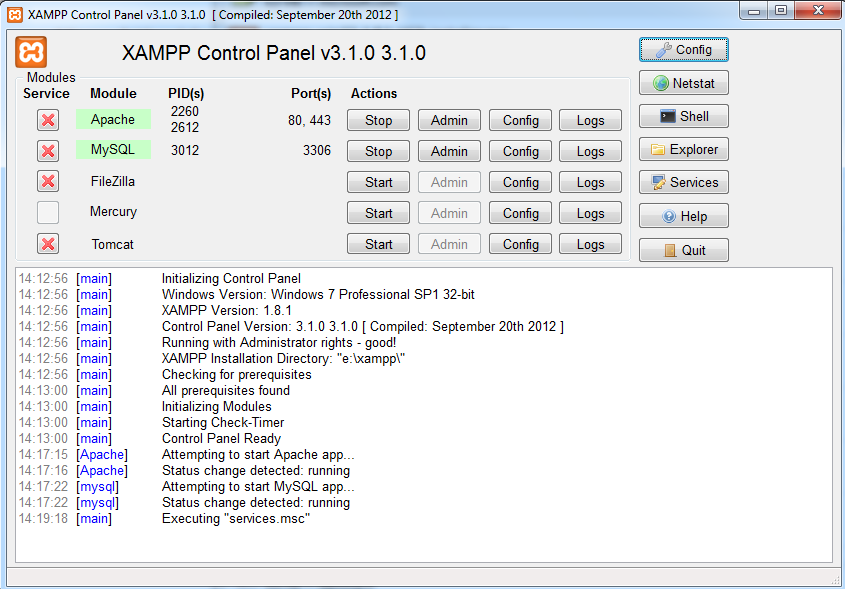
Task: Open MySQL Config options
Action: 521,151
